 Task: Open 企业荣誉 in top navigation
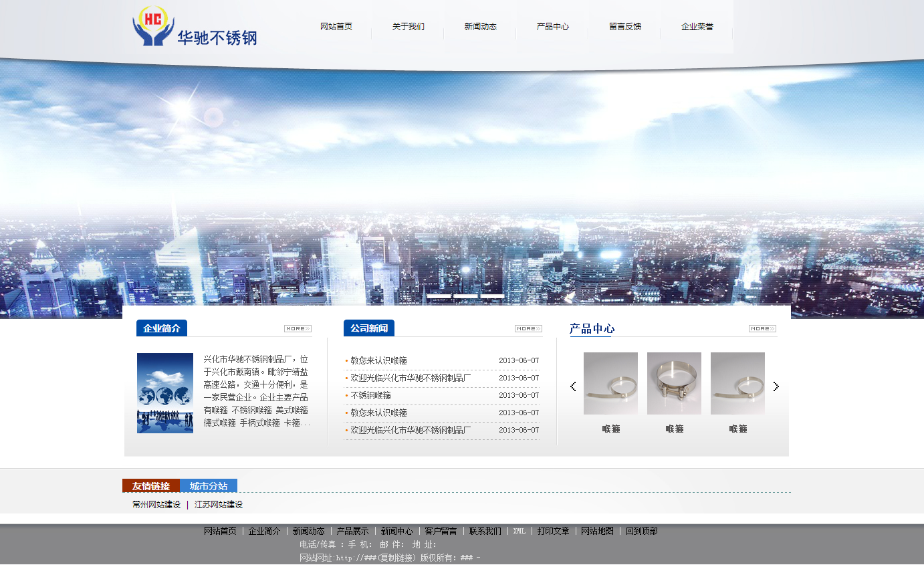(x=697, y=27)
